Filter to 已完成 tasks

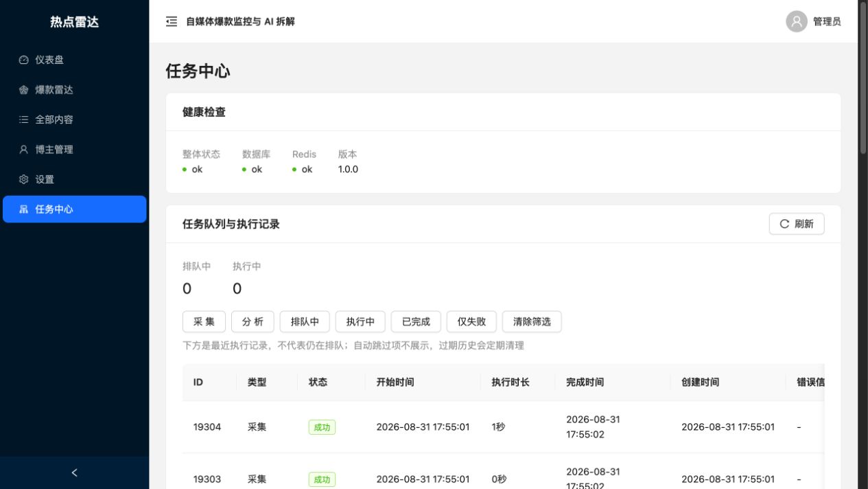pos(416,321)
